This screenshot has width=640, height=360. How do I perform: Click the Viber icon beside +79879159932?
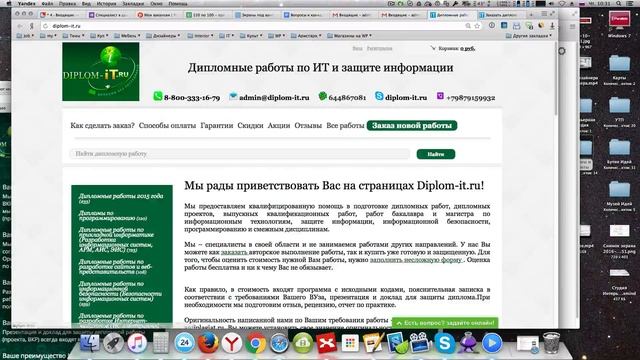(x=440, y=96)
